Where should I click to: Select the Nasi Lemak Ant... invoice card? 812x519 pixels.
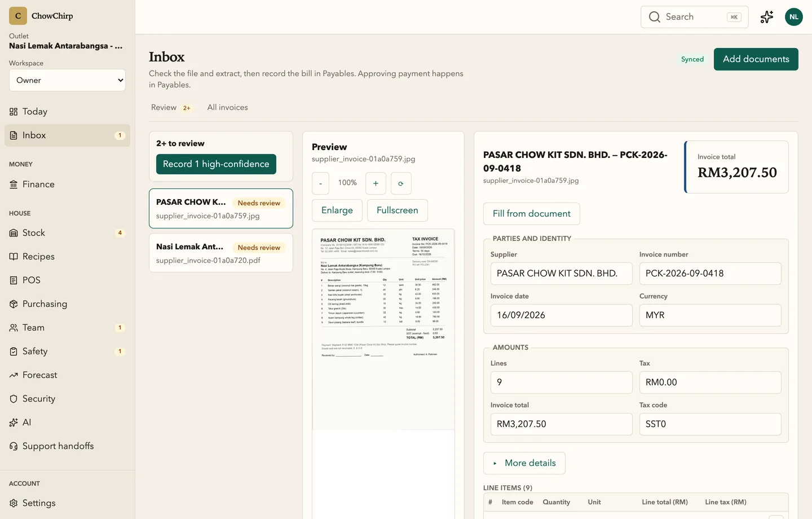tap(221, 253)
